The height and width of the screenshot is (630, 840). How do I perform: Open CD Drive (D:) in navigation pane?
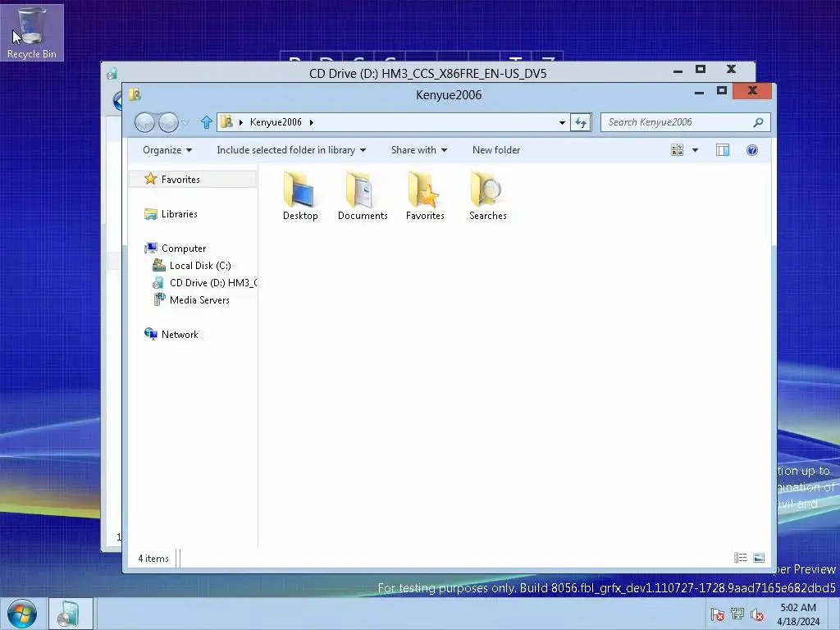coord(204,283)
